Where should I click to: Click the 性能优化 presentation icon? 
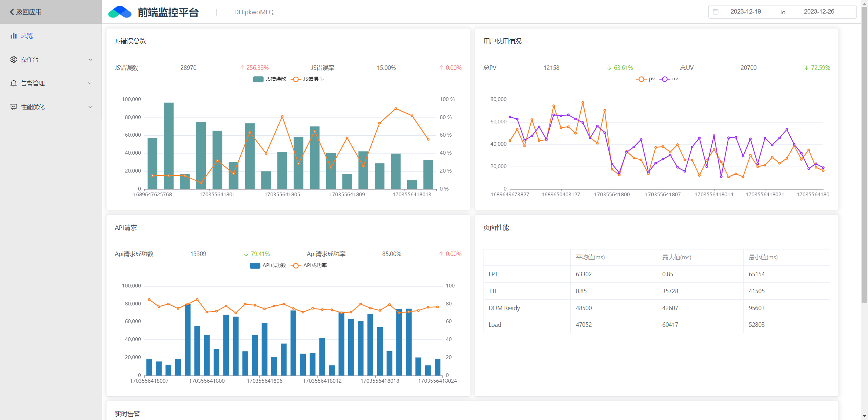(x=14, y=107)
